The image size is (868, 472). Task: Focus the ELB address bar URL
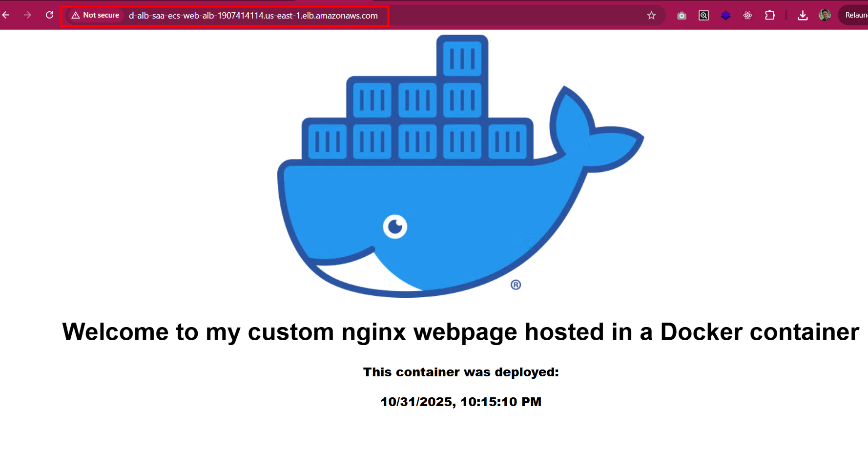(x=253, y=16)
